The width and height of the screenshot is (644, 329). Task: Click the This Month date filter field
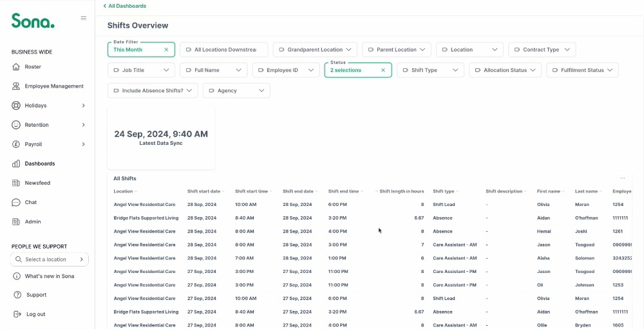141,50
